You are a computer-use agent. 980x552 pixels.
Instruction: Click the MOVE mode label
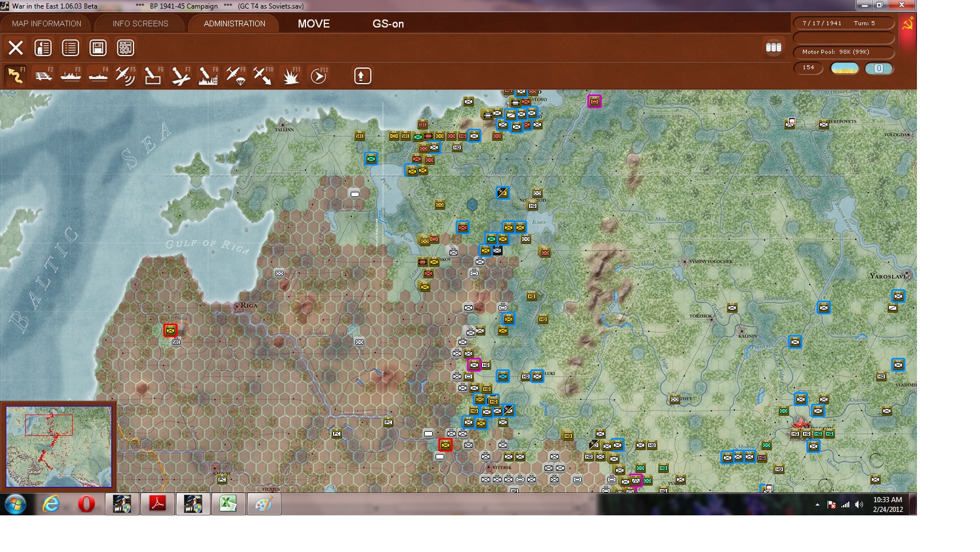(x=313, y=23)
